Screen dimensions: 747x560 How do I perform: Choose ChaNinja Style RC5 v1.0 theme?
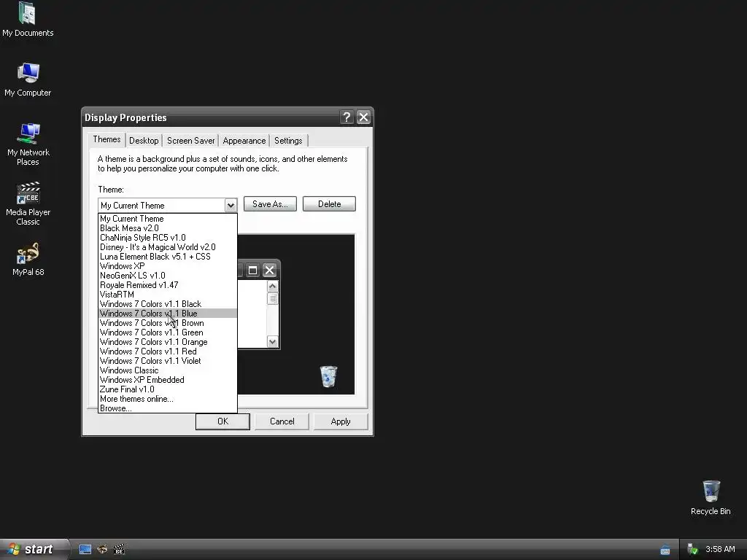coord(168,238)
